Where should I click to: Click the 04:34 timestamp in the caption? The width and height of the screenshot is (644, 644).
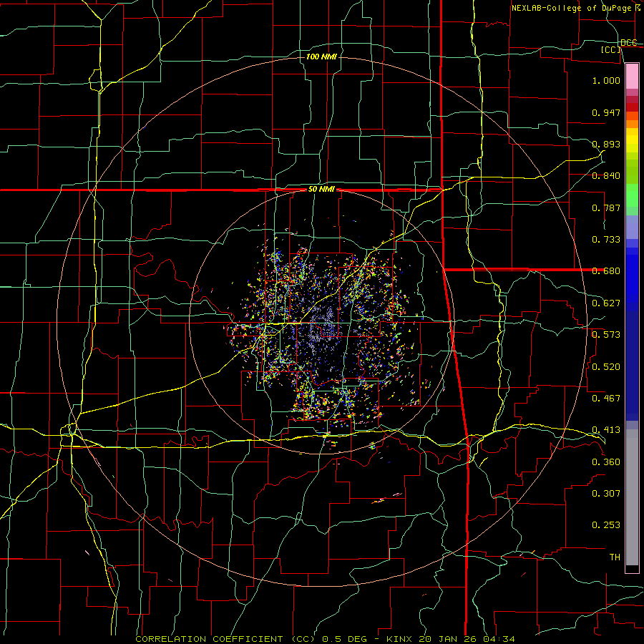pyautogui.click(x=500, y=639)
